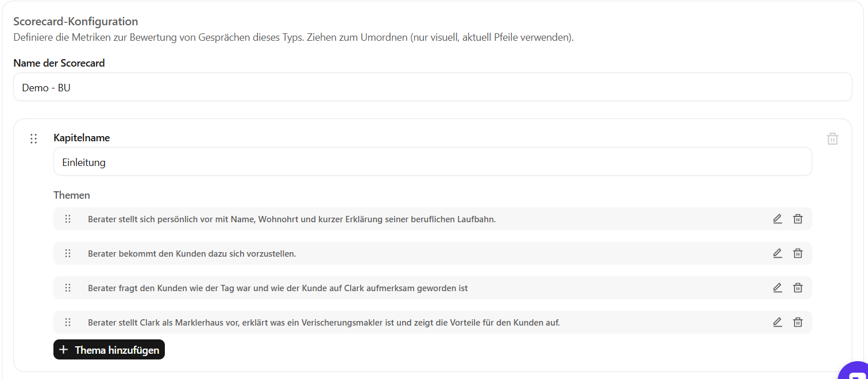Edit the 'Berater stellt Clark als Marklerhaus' topic
The image size is (868, 379).
777,322
